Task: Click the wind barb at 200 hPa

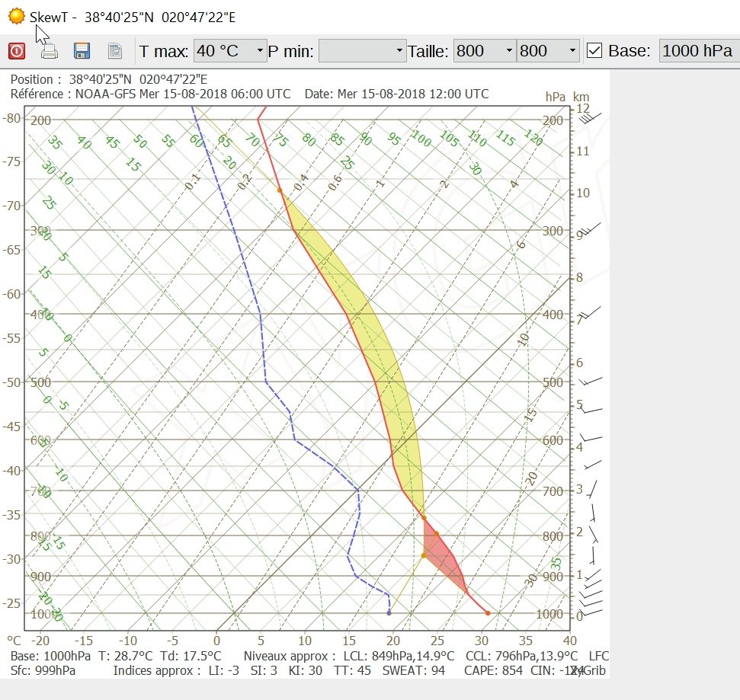Action: 591,117
